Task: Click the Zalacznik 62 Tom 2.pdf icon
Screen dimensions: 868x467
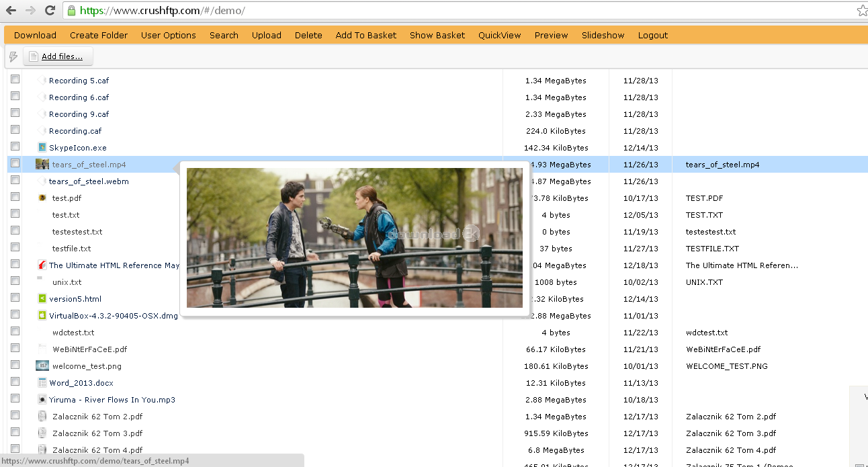Action: click(x=42, y=417)
